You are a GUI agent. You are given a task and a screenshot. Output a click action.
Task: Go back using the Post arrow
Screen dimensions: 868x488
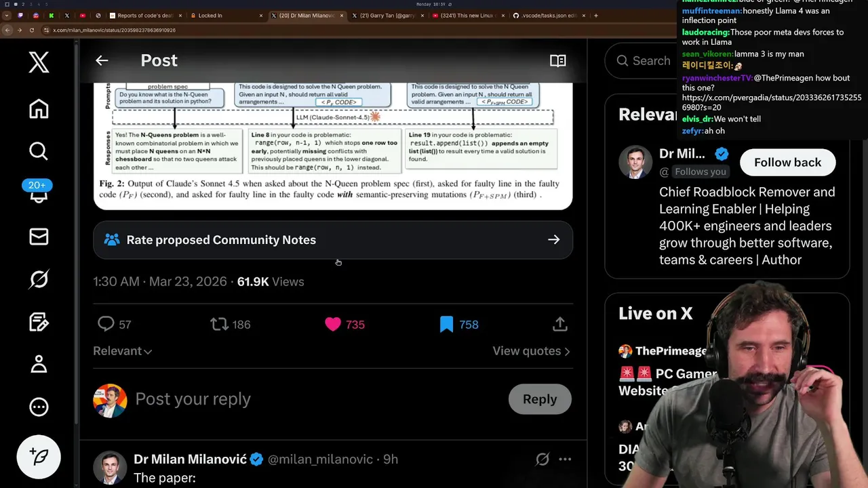point(102,60)
